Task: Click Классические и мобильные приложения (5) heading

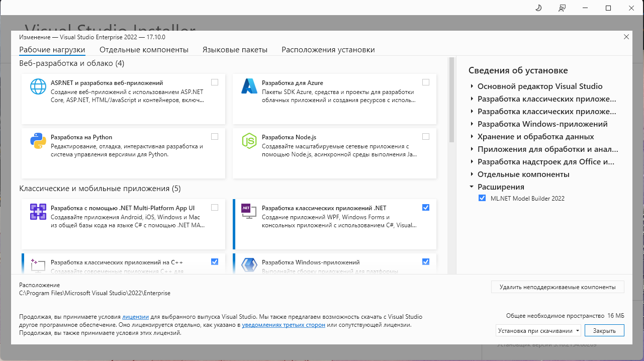Action: click(100, 189)
